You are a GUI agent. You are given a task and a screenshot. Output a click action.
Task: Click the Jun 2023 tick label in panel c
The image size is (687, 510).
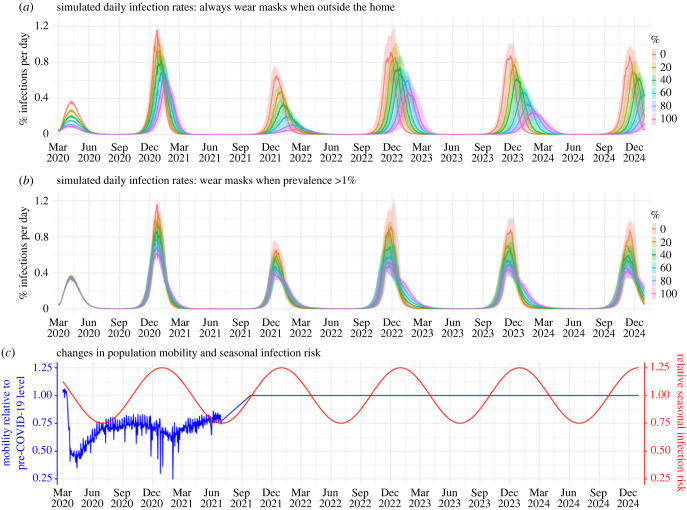450,498
